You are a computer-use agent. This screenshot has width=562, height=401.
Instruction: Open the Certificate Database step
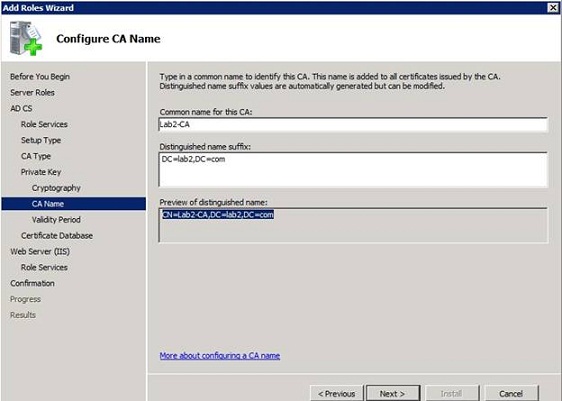57,235
